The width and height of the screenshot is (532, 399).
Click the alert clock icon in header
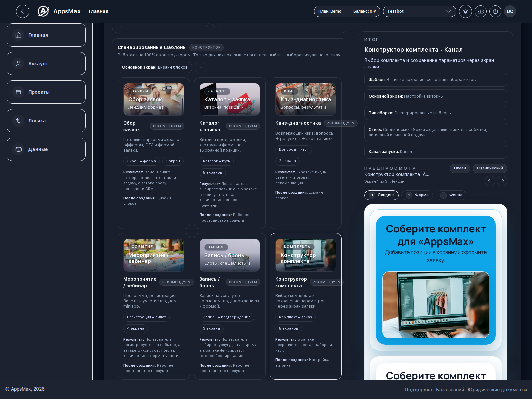tap(495, 11)
